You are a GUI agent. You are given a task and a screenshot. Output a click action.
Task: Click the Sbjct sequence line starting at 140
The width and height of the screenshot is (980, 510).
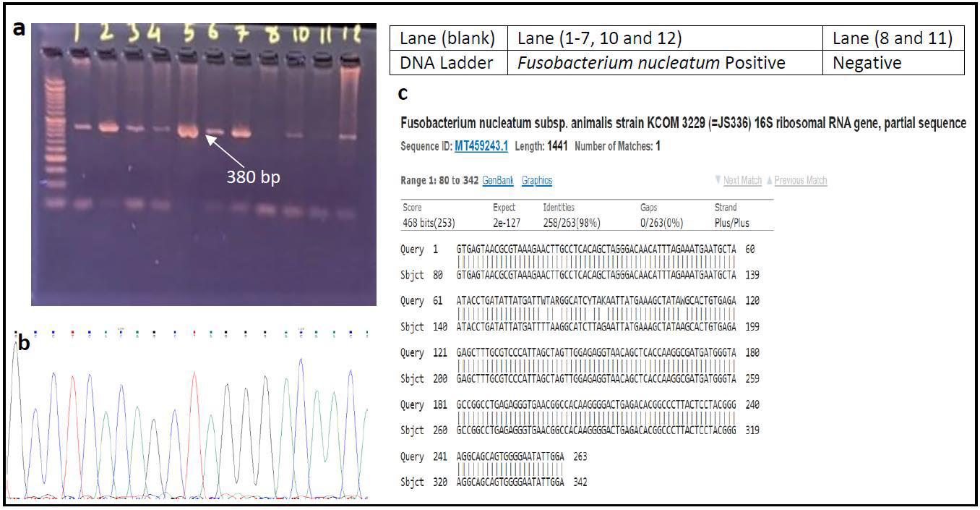tap(578, 326)
